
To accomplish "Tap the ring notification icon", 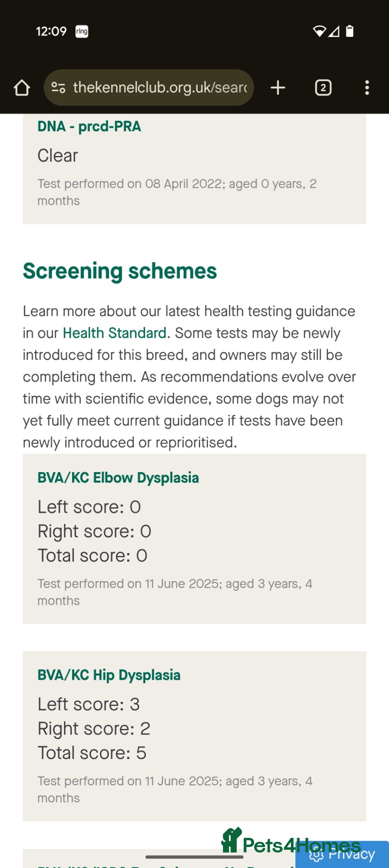I will tap(82, 31).
